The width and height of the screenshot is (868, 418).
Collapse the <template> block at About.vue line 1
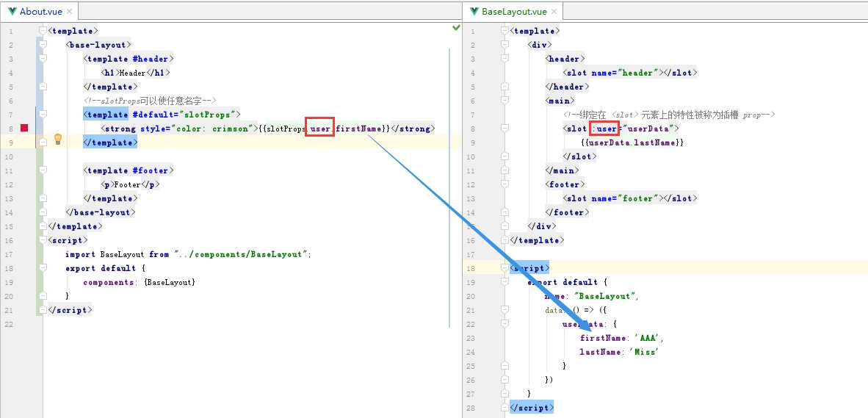[43, 31]
